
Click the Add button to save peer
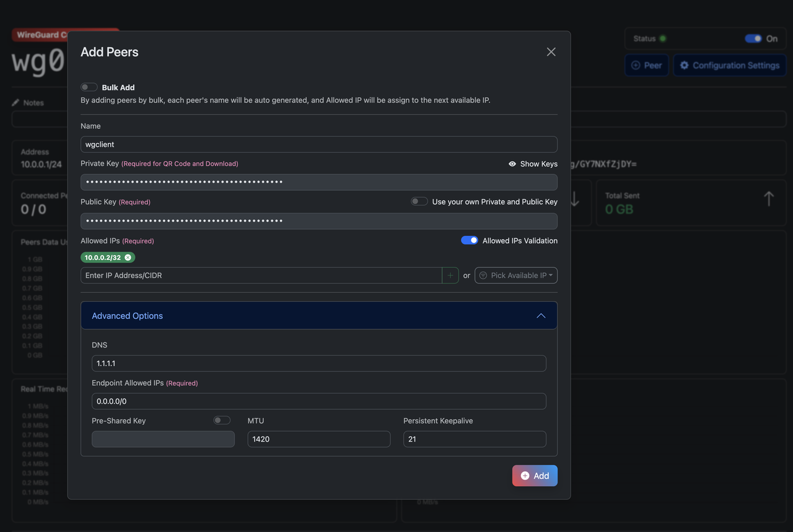click(x=534, y=475)
